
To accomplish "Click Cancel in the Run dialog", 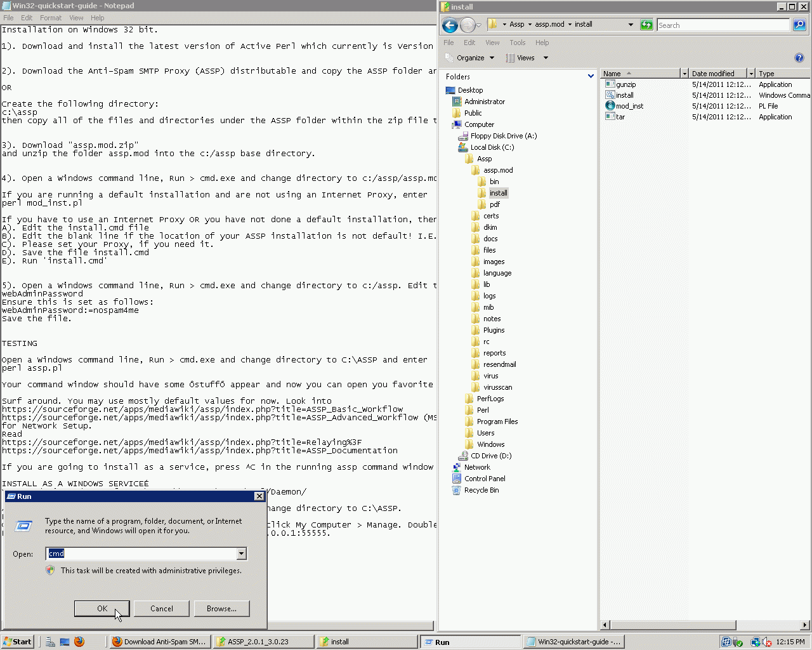I will tap(162, 609).
